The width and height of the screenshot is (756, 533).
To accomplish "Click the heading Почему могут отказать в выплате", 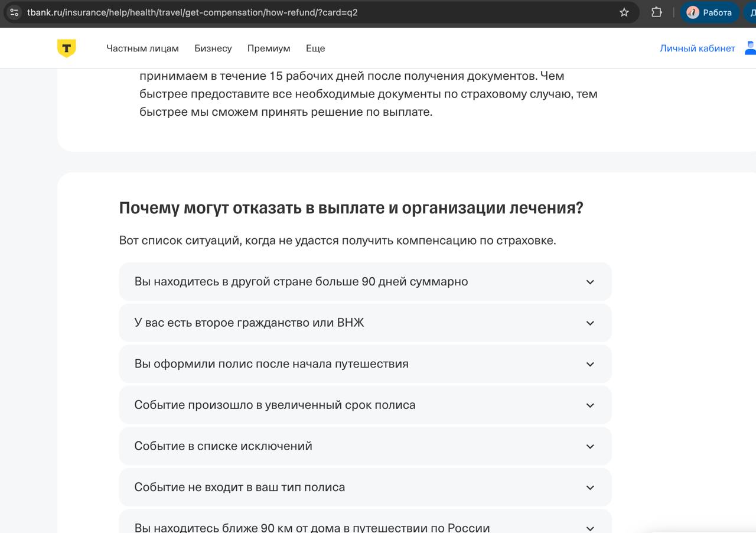I will coord(351,208).
